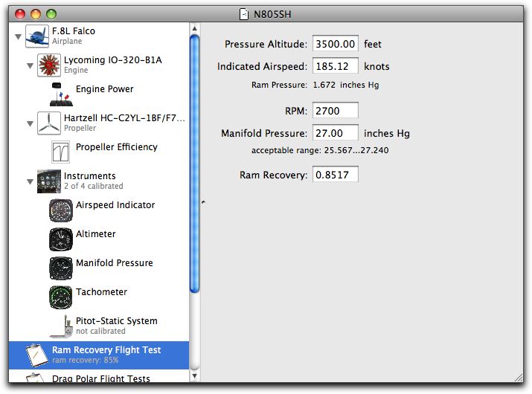
Task: Click the Indicated Airspeed field
Action: (336, 65)
